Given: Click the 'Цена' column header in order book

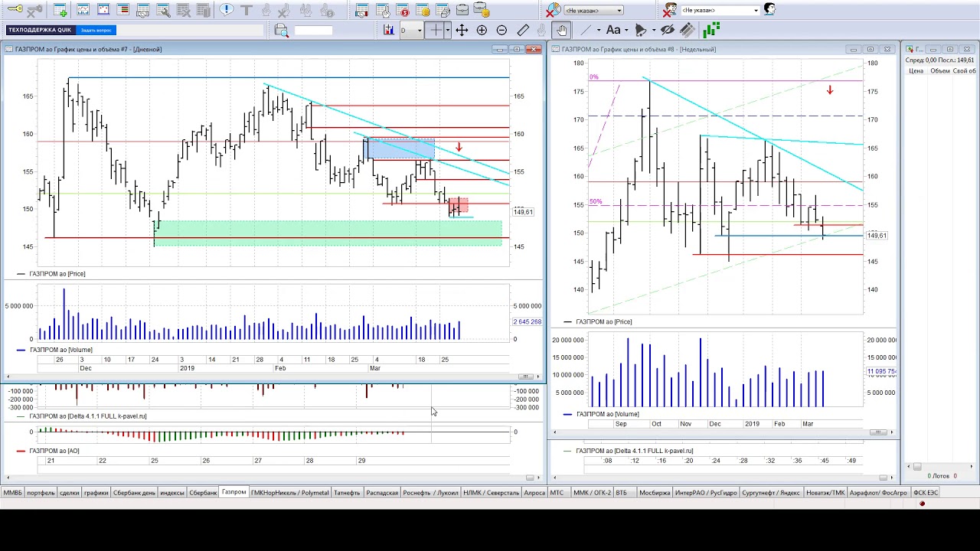Looking at the screenshot, I should [x=916, y=71].
